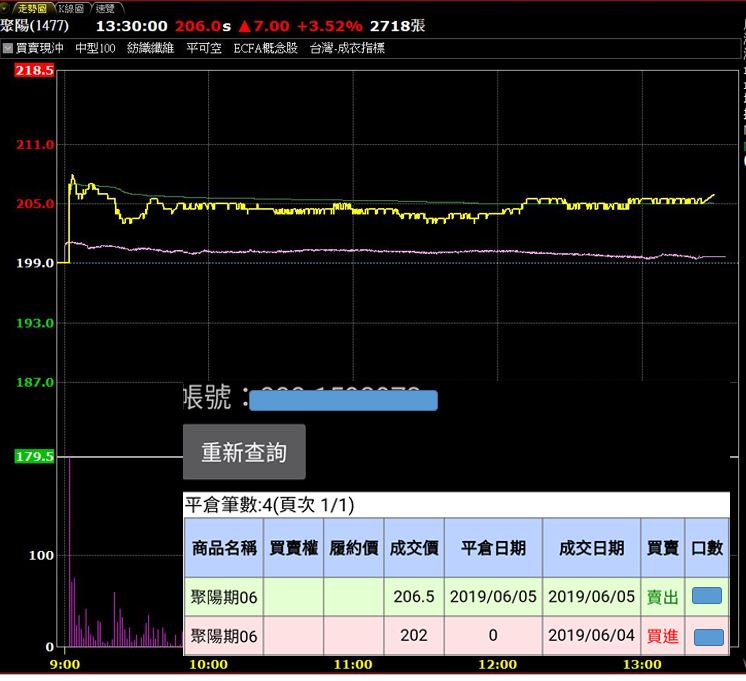
Task: Click trade date 2019/06/04 cell
Action: (x=591, y=636)
